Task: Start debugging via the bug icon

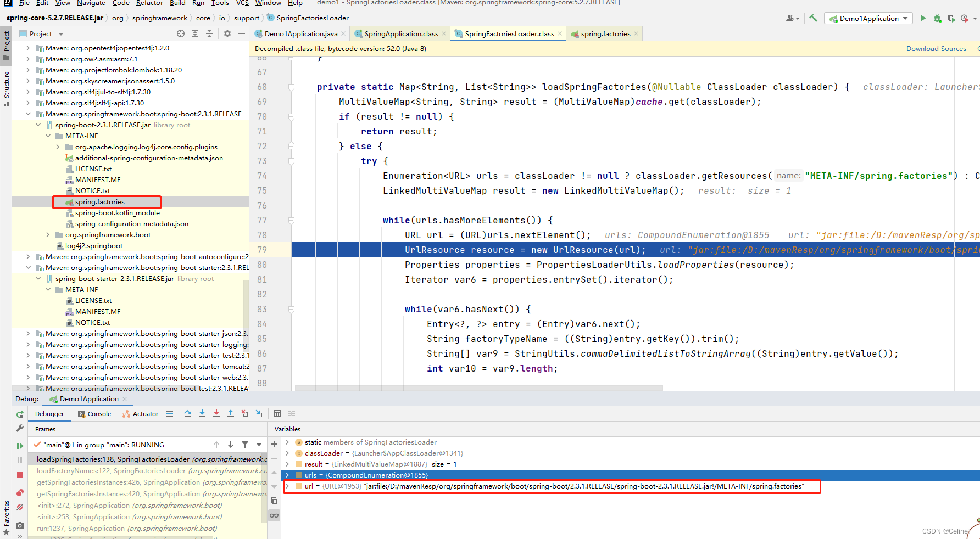Action: point(937,18)
